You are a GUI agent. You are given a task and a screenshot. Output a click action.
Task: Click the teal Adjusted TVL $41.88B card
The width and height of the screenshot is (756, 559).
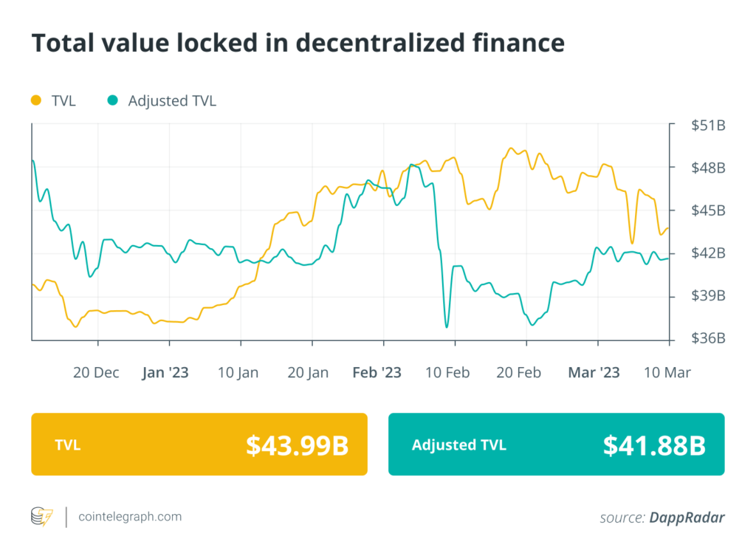(x=556, y=444)
